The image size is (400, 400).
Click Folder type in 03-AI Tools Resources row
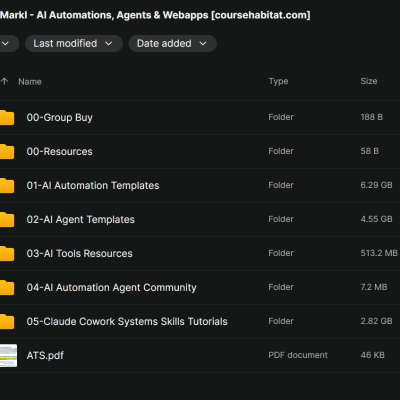(x=281, y=253)
